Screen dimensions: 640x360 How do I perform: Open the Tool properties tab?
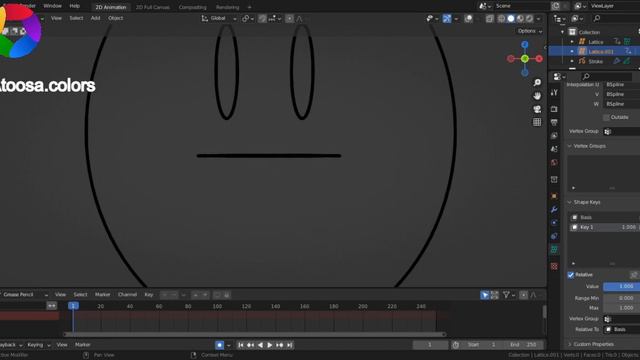tap(554, 93)
